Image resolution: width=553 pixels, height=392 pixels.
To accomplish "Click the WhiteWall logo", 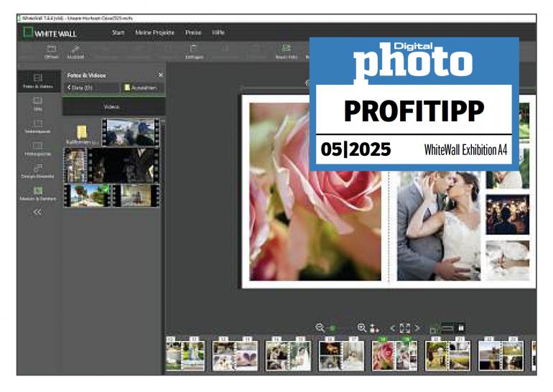I will point(50,33).
